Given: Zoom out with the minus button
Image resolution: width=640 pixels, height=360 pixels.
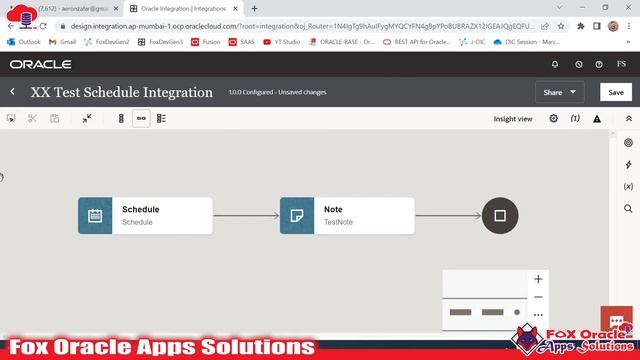Looking at the screenshot, I should click(538, 297).
